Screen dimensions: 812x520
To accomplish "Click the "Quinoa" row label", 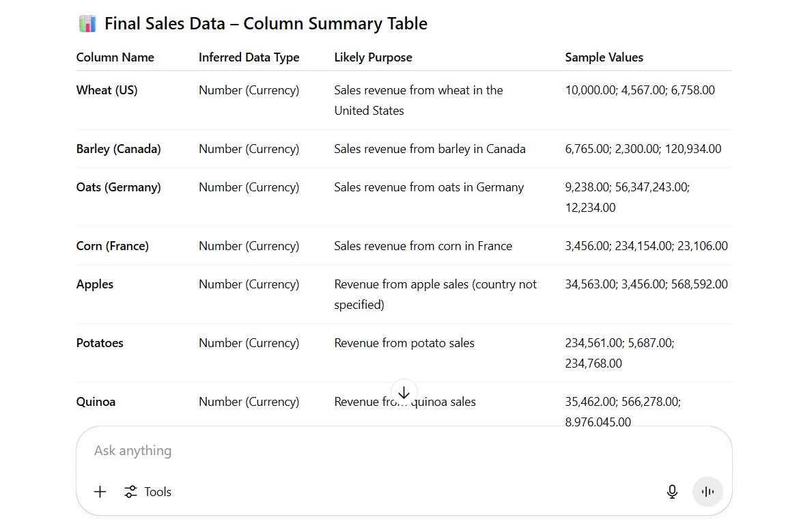I will 96,402.
